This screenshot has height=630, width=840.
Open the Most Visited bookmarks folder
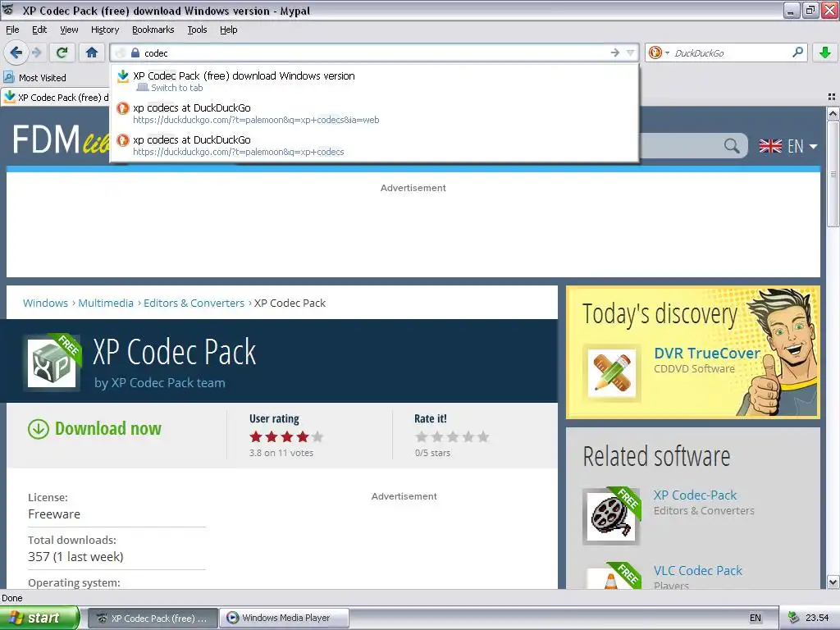point(34,78)
